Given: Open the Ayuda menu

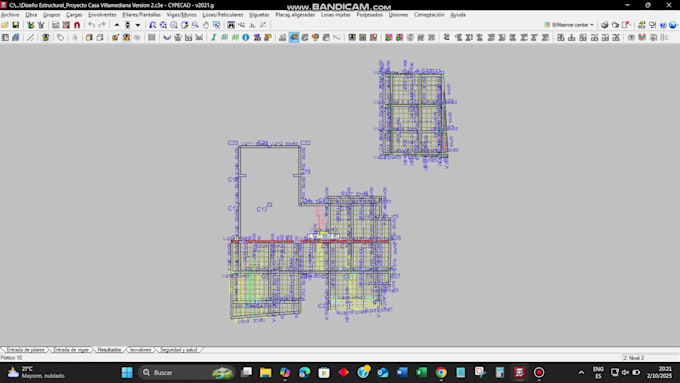Looking at the screenshot, I should coord(458,15).
